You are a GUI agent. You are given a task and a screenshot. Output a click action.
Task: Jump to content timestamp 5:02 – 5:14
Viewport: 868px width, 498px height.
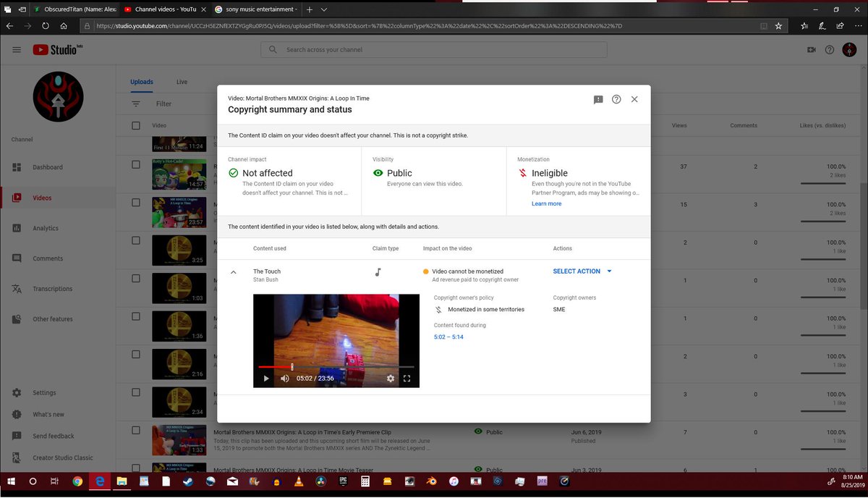[x=448, y=337]
